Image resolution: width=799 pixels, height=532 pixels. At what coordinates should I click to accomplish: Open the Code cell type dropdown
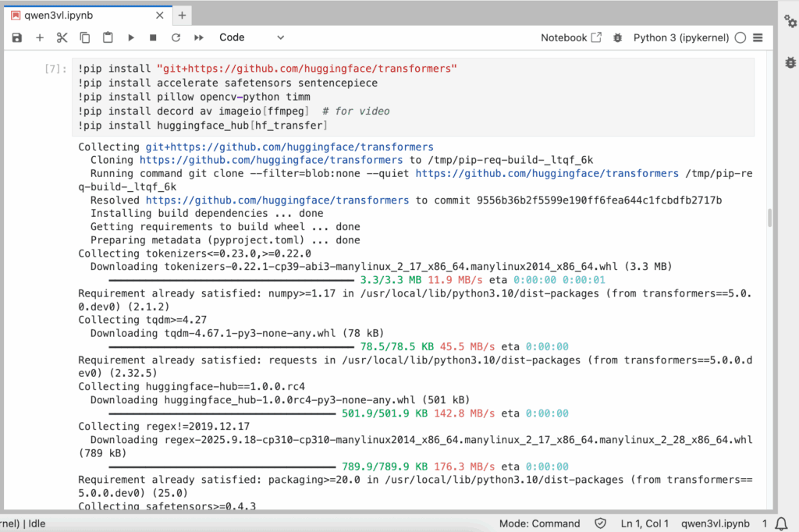[x=251, y=37]
